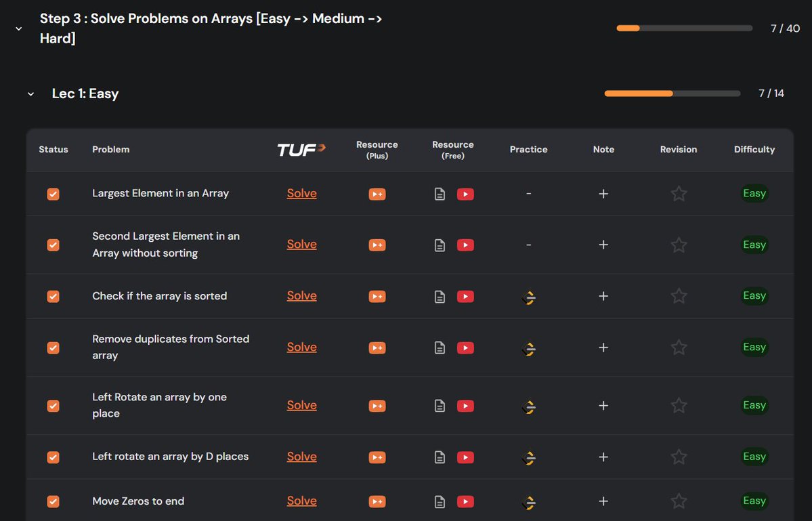Uncheck status for Largest Element in an Array
The height and width of the screenshot is (521, 812).
[x=53, y=194]
